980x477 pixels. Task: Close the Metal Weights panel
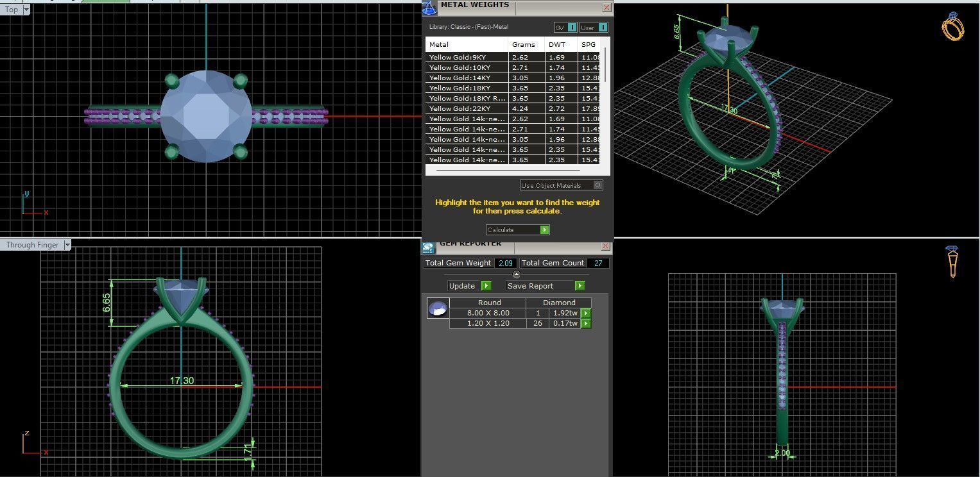606,7
